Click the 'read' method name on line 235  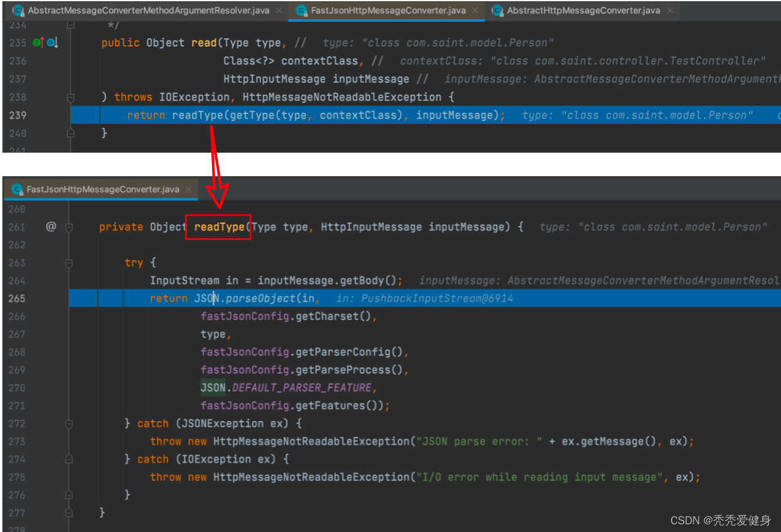(x=204, y=43)
